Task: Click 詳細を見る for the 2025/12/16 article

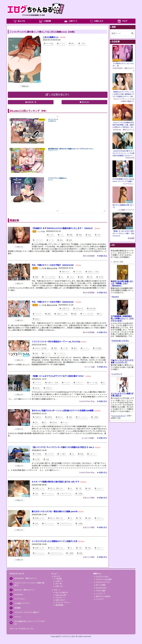Action: pos(102,367)
